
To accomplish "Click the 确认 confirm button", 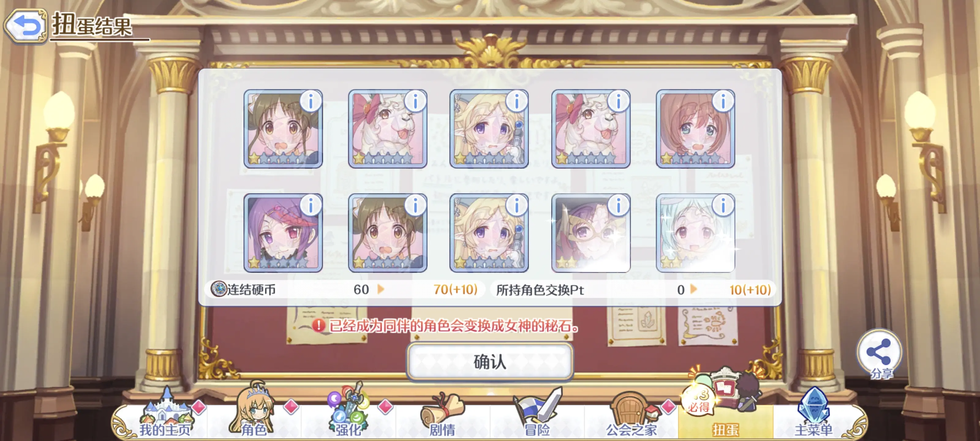I will [x=490, y=361].
